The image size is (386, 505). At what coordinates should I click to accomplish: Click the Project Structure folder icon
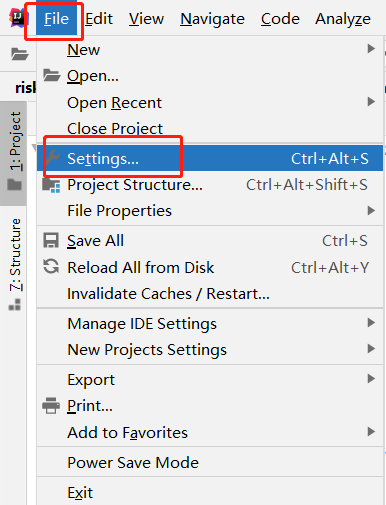(x=51, y=185)
